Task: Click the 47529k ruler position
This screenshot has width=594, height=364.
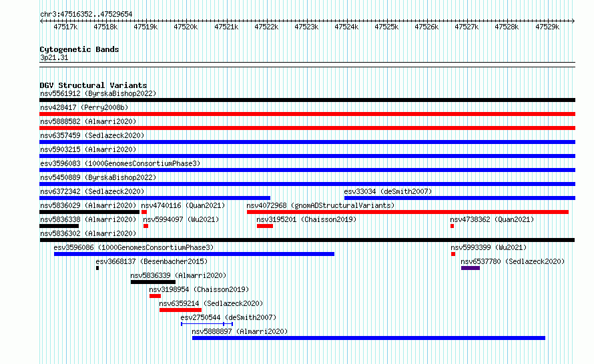Action: 547,27
